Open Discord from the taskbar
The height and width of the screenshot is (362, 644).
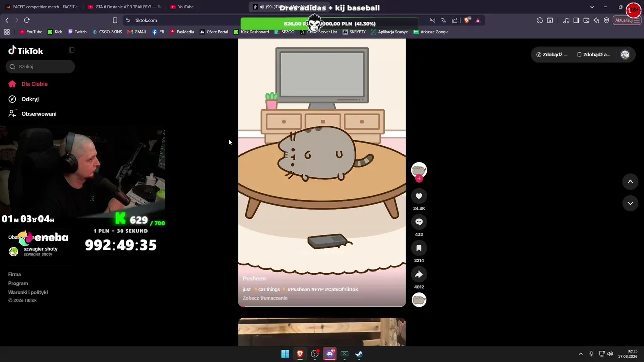coord(330,354)
